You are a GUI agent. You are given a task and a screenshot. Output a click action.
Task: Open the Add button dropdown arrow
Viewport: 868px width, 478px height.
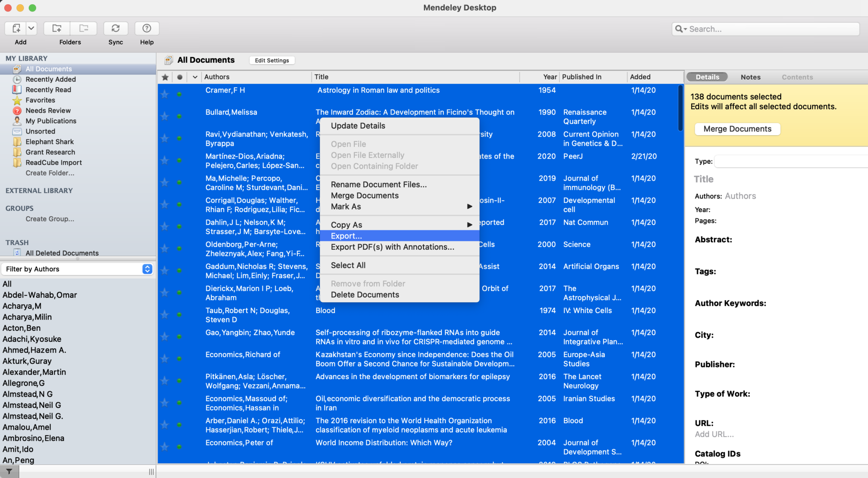pos(32,28)
